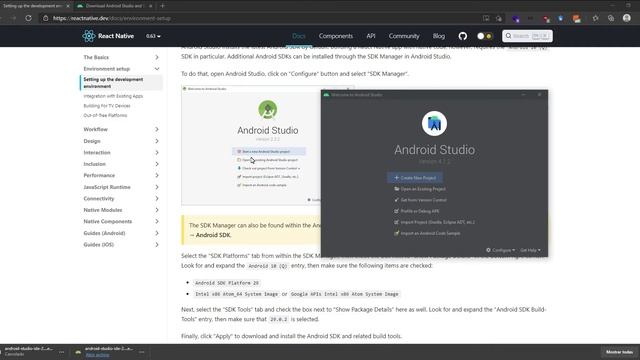Viewport: 640px width, 360px height.
Task: Click the purple extension icon in toolbar
Action: 516,18
